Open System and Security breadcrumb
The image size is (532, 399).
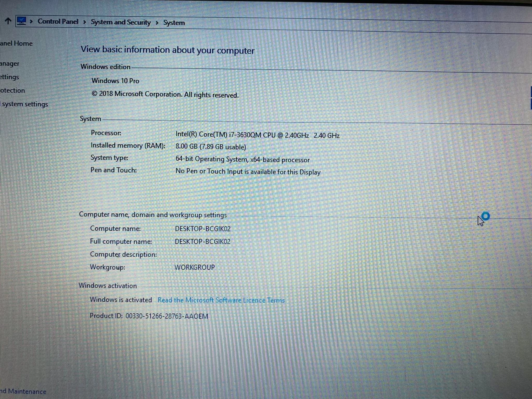coord(121,22)
